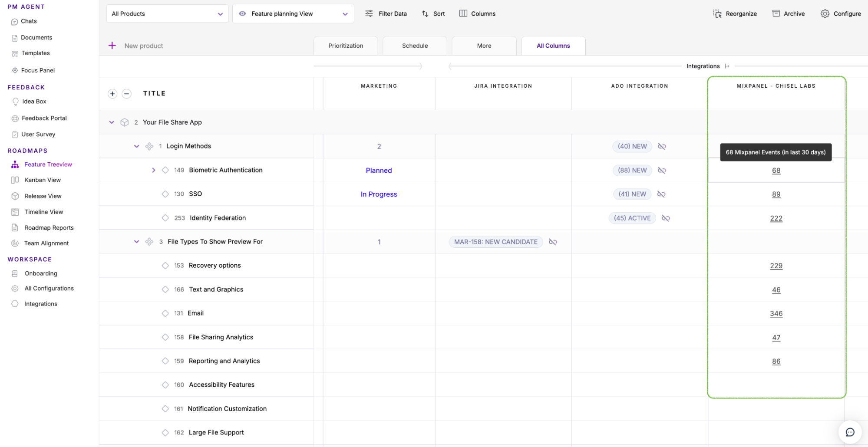Open the All Products dropdown
868x447 pixels.
pyautogui.click(x=167, y=14)
